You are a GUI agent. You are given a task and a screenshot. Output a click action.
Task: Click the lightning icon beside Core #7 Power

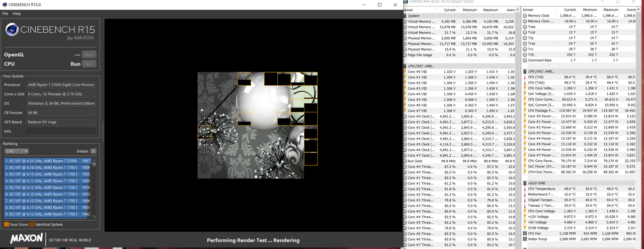tap(525, 155)
